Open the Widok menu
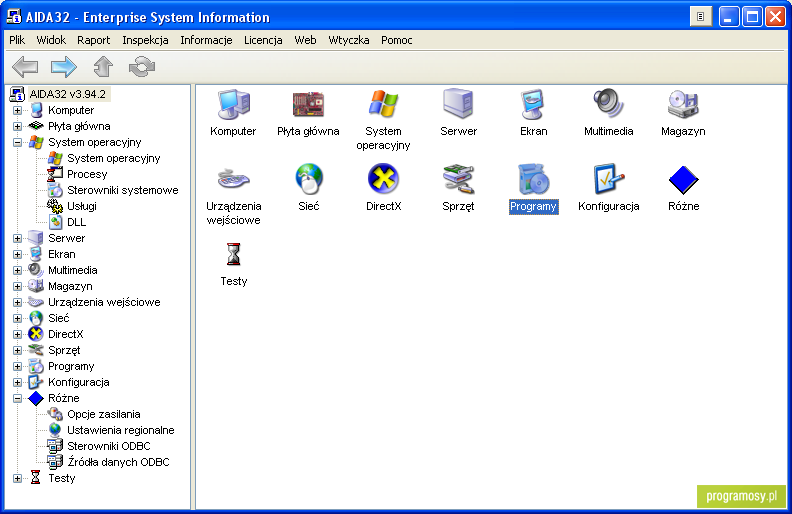This screenshot has width=792, height=514. pyautogui.click(x=51, y=40)
